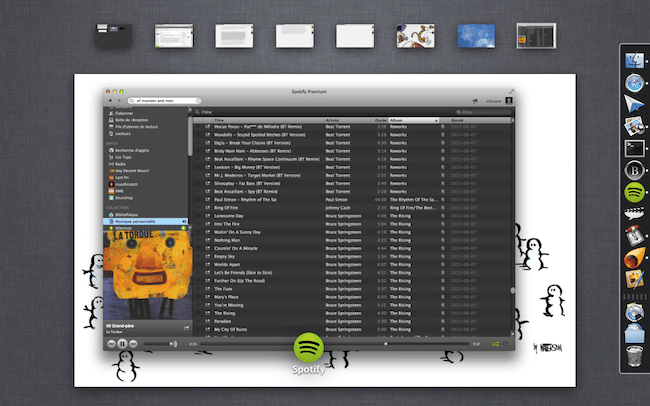
Task: Star the Empty Sky track
Action: 198,256
